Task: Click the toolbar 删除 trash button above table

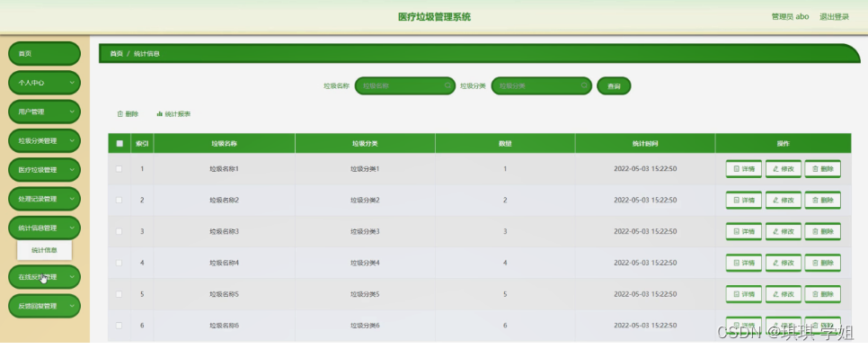Action: point(128,114)
